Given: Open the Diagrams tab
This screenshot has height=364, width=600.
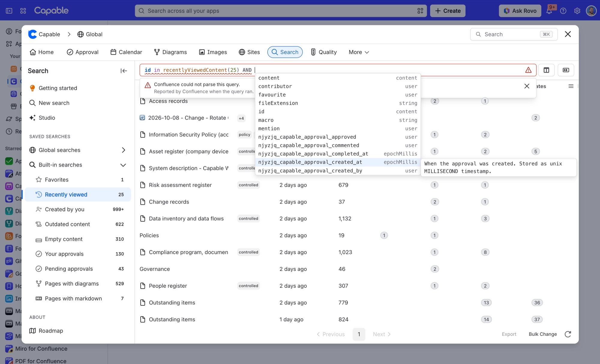Looking at the screenshot, I should pos(170,52).
